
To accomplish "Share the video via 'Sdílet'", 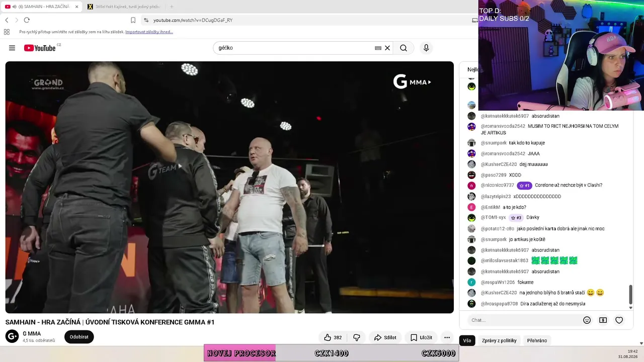I will [x=385, y=337].
